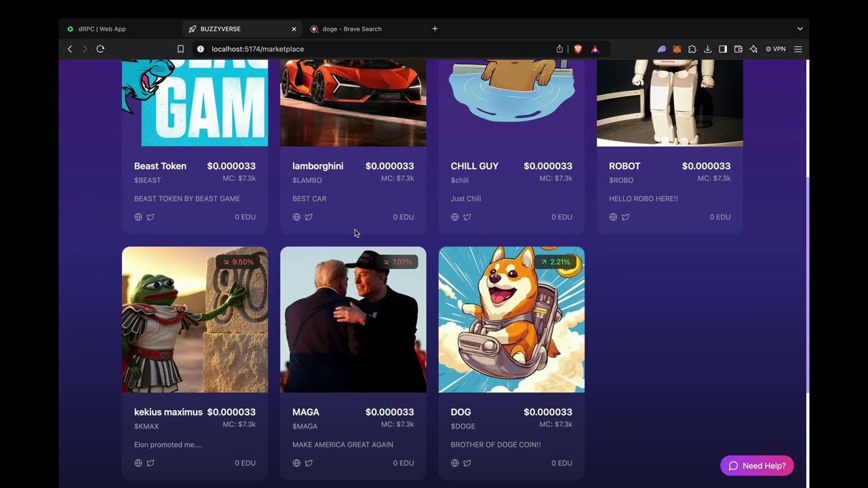Open the CHILL GUY Twitter icon
The image size is (868, 488).
(467, 217)
